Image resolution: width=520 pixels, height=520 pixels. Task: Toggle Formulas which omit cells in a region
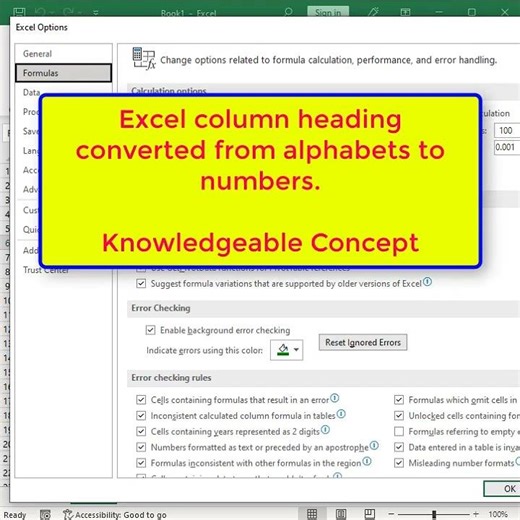coord(399,399)
